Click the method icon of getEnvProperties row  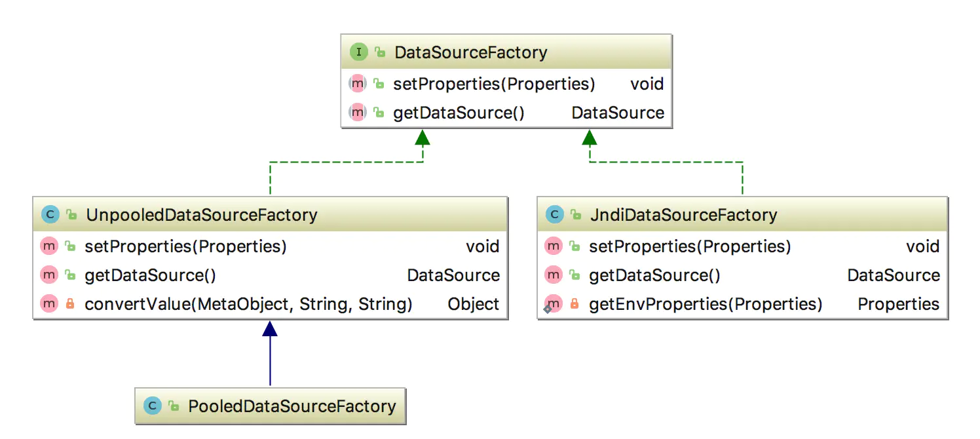(x=554, y=304)
